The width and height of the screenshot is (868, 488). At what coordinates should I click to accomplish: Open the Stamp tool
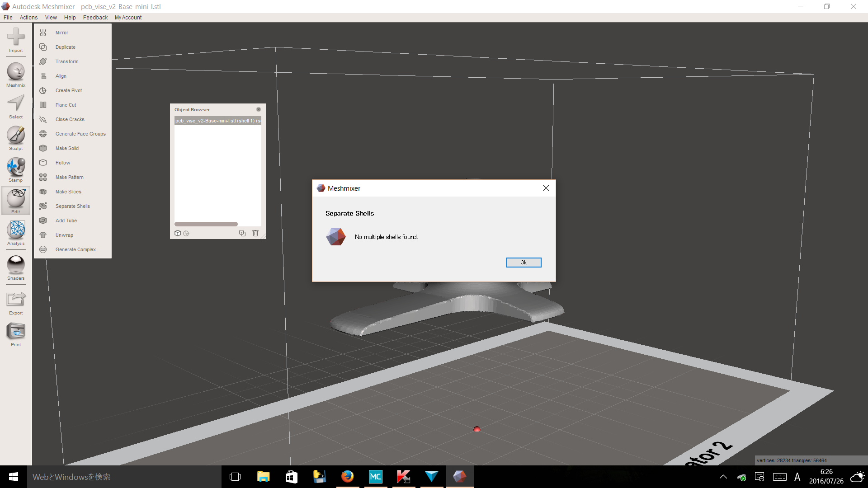tap(16, 170)
